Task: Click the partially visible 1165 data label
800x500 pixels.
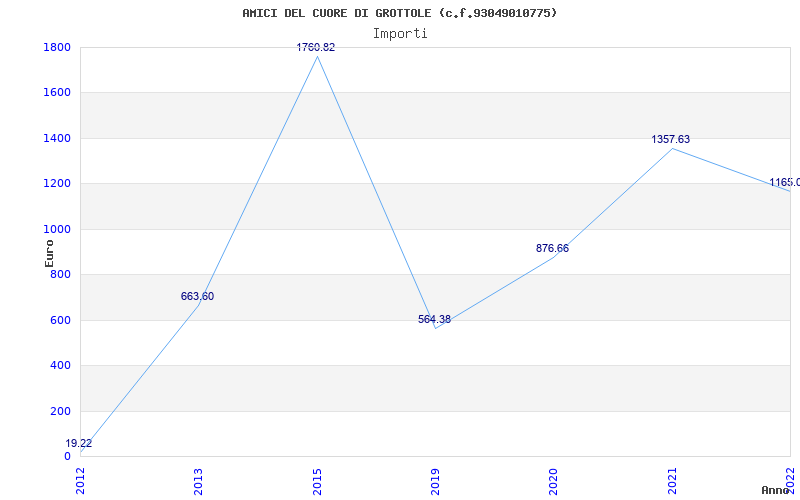Action: (784, 182)
